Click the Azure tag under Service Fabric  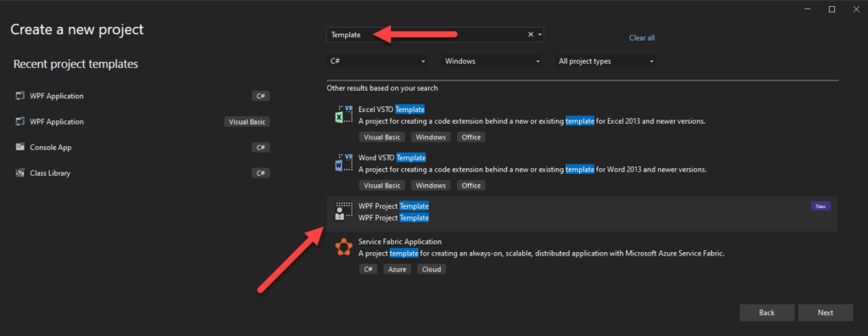coord(397,270)
